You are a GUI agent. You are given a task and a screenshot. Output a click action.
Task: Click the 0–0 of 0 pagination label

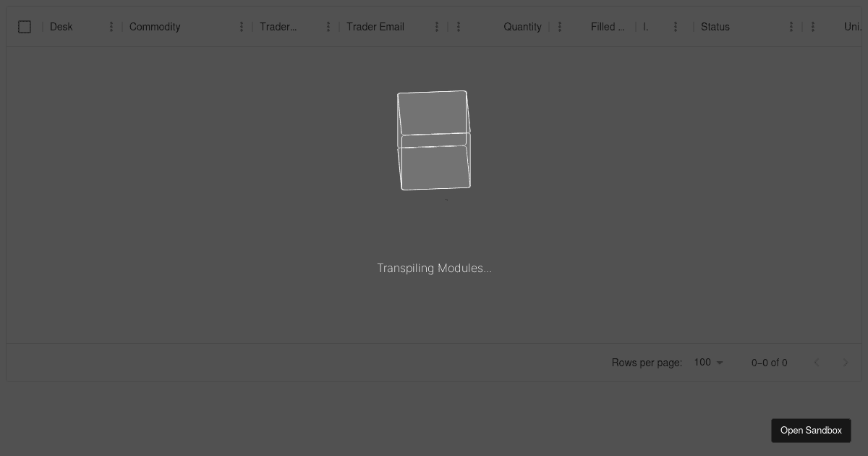pyautogui.click(x=769, y=363)
